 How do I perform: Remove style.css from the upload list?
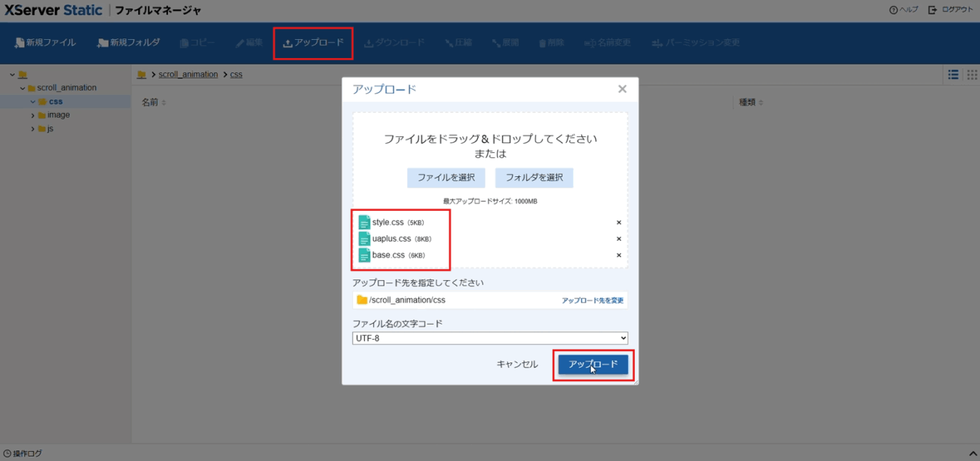click(x=619, y=223)
